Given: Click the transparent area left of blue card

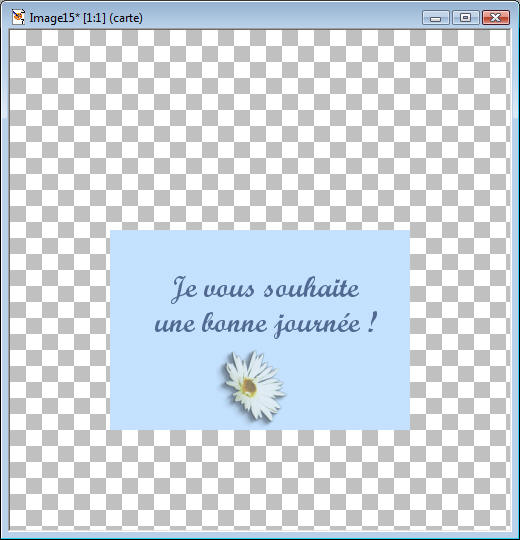Looking at the screenshot, I should pos(60,330).
